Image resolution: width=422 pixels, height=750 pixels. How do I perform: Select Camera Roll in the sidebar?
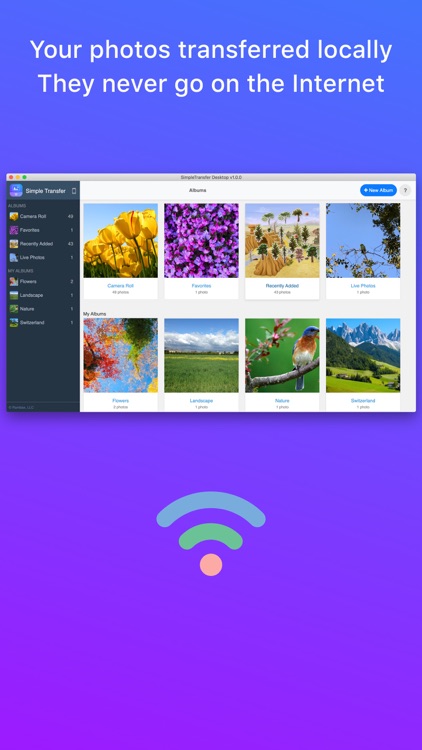tap(43, 216)
